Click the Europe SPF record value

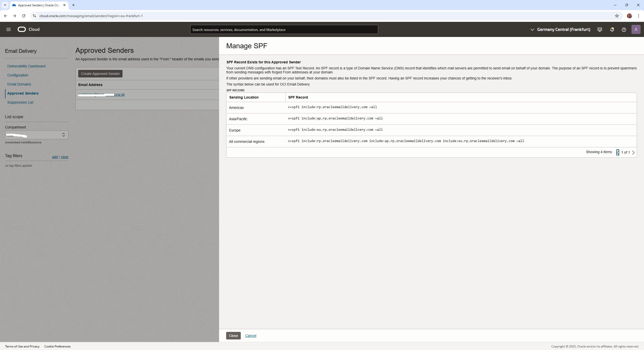pos(335,130)
